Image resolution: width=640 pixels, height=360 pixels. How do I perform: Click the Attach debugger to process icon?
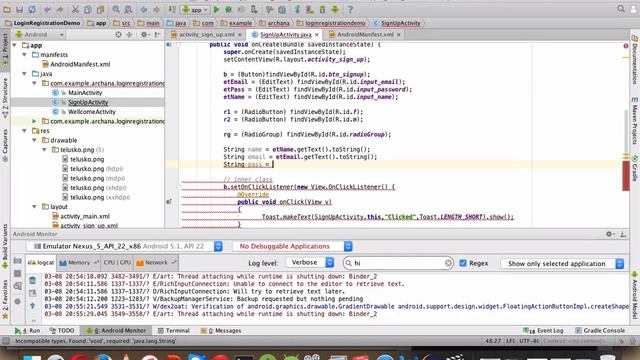(254, 9)
